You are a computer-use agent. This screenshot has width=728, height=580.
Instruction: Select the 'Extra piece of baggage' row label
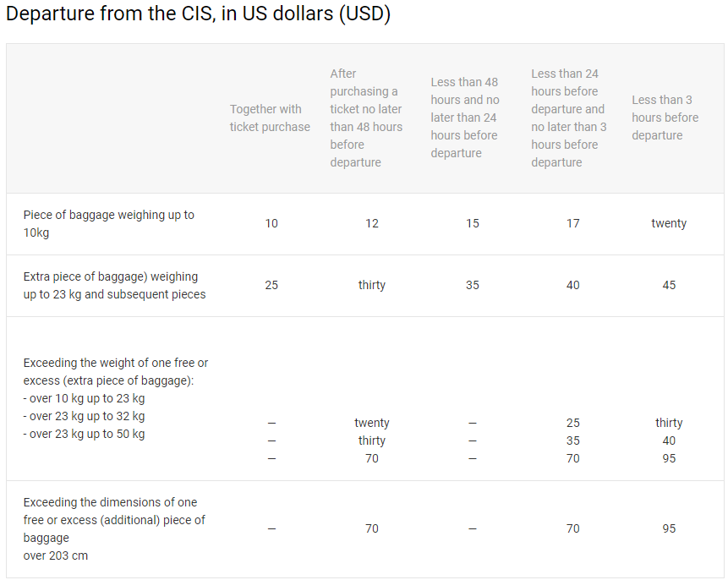pos(114,286)
